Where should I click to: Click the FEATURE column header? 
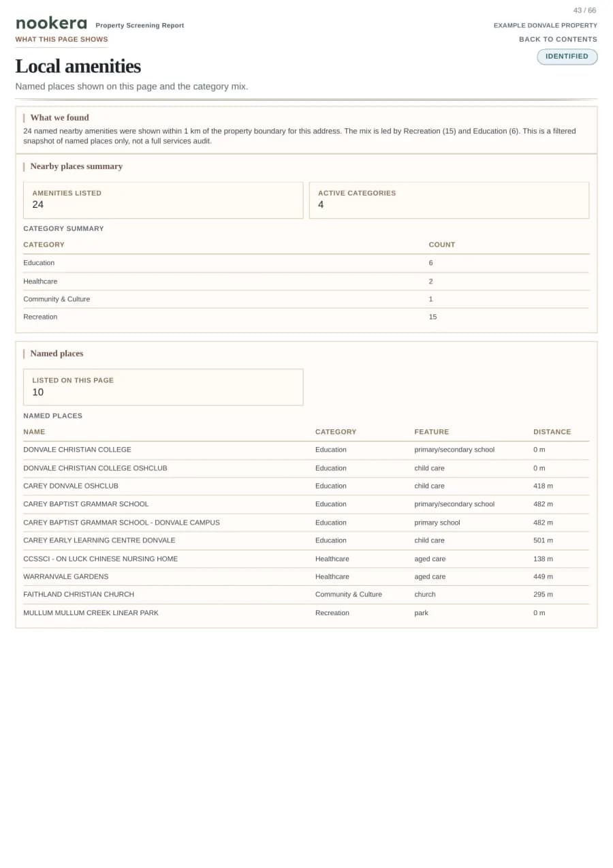coord(431,432)
